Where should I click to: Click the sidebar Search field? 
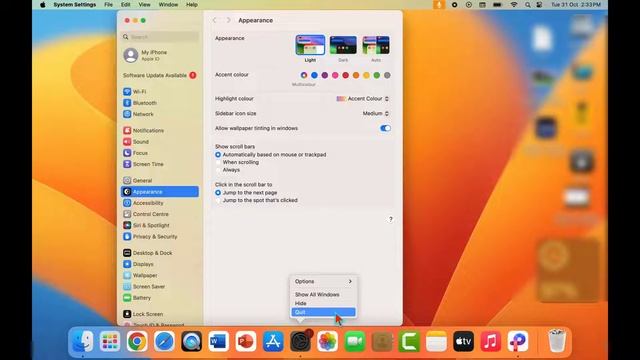click(160, 37)
